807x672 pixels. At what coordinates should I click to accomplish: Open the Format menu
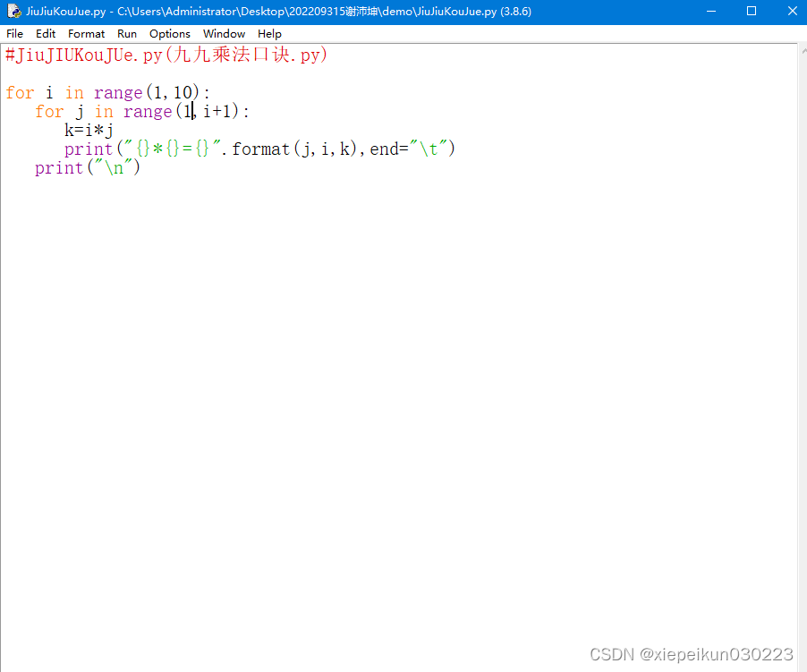point(86,34)
